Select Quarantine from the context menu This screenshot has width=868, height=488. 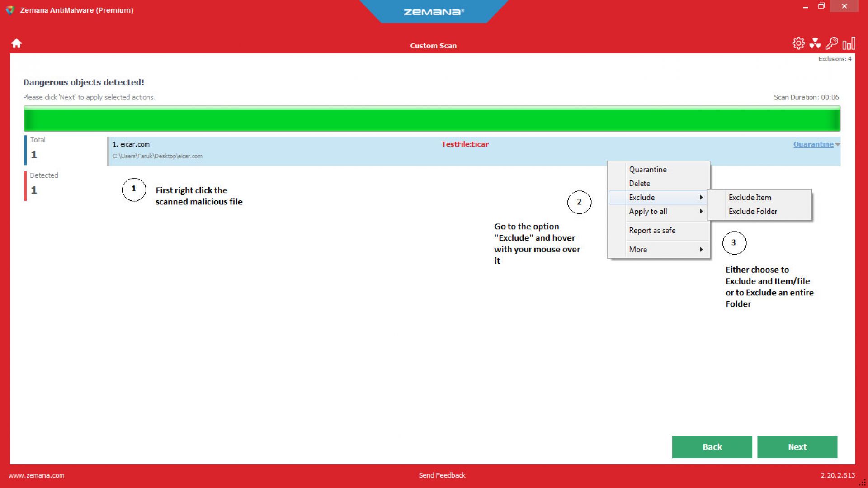click(x=647, y=170)
